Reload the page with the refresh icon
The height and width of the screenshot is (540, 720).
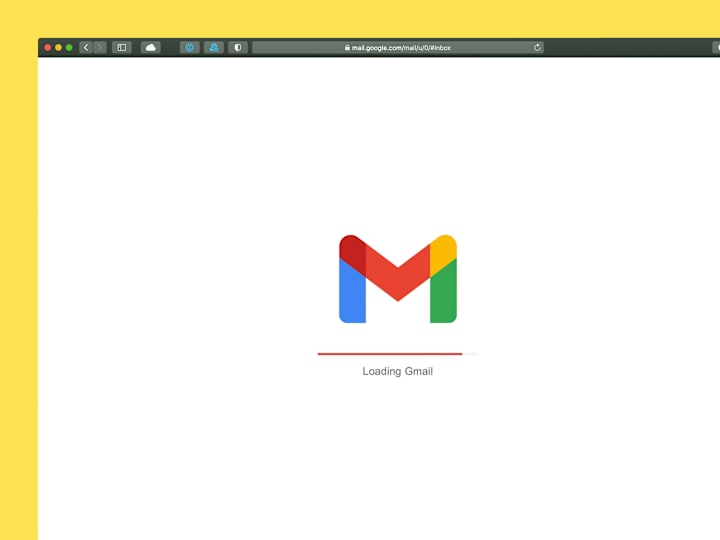pyautogui.click(x=537, y=47)
